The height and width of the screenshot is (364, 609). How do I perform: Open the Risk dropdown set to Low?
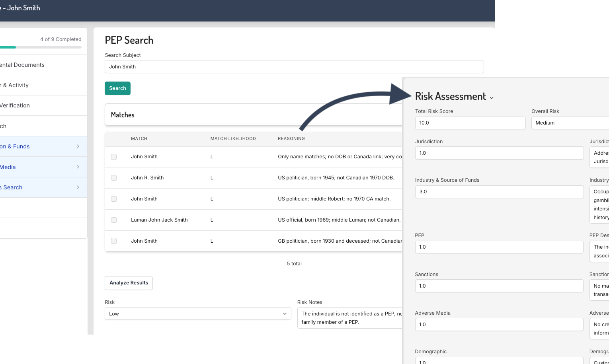click(197, 313)
